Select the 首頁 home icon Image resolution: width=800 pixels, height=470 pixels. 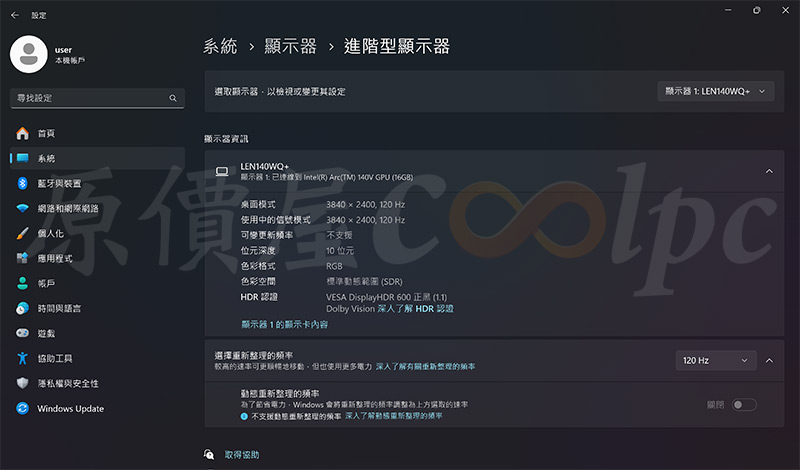[x=22, y=133]
